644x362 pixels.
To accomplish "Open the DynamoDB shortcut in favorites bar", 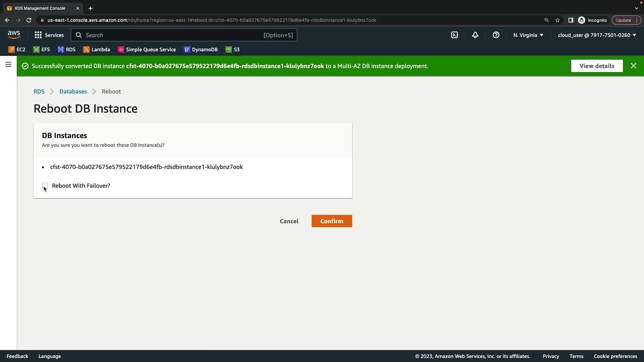I will point(201,50).
